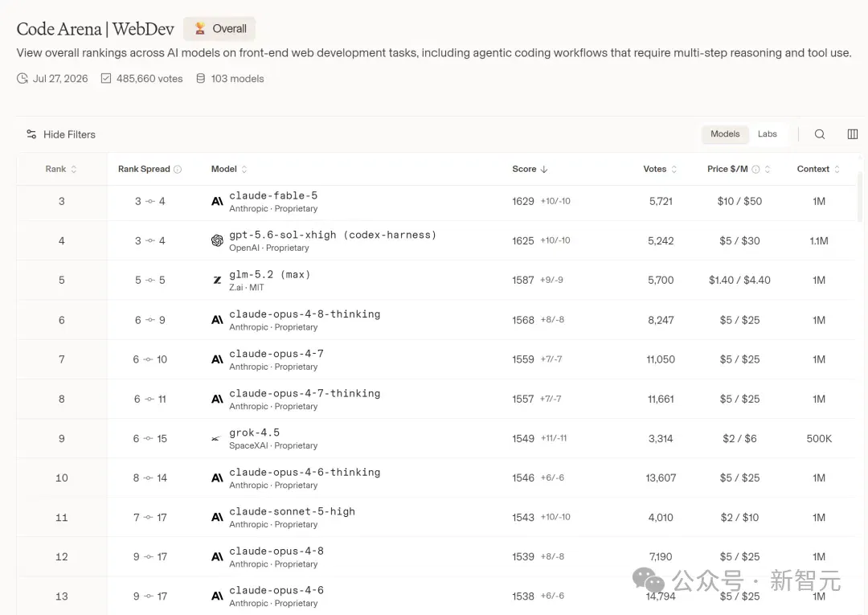
Task: Click the score 1629 for claude-fable-5
Action: [x=522, y=202]
